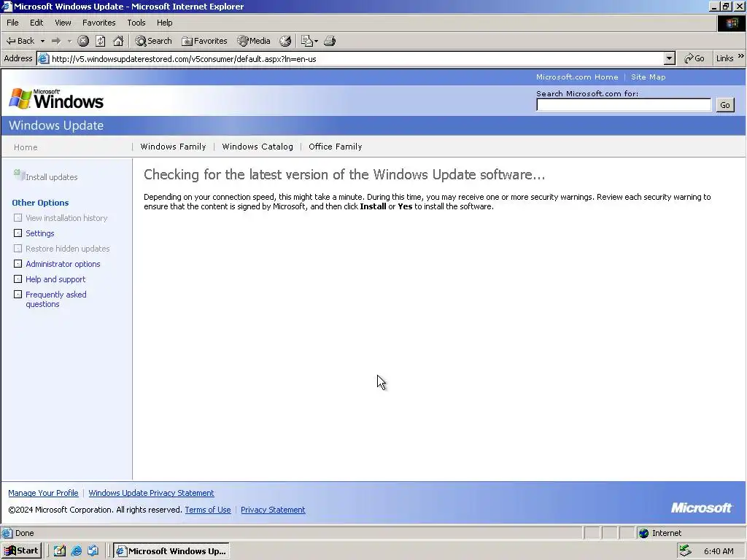Expand the Links toolbar chevron

741,56
